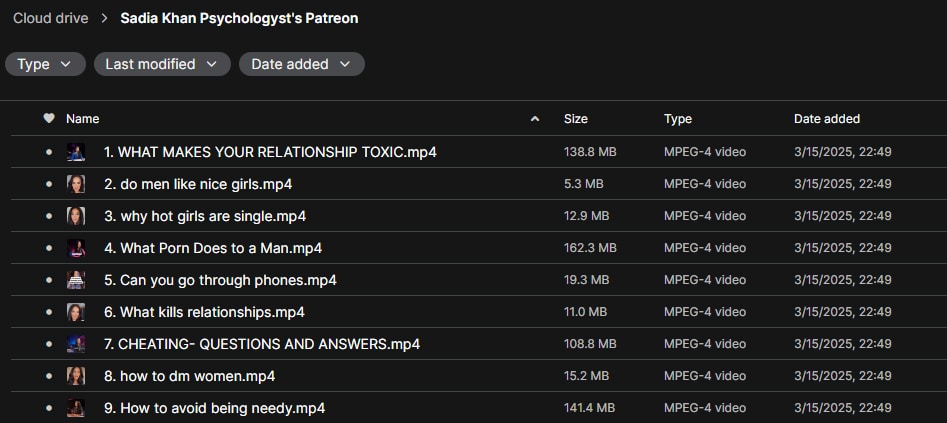Click thumbnail of What Porn Does to a Man.mp4
The width and height of the screenshot is (947, 423).
75,248
